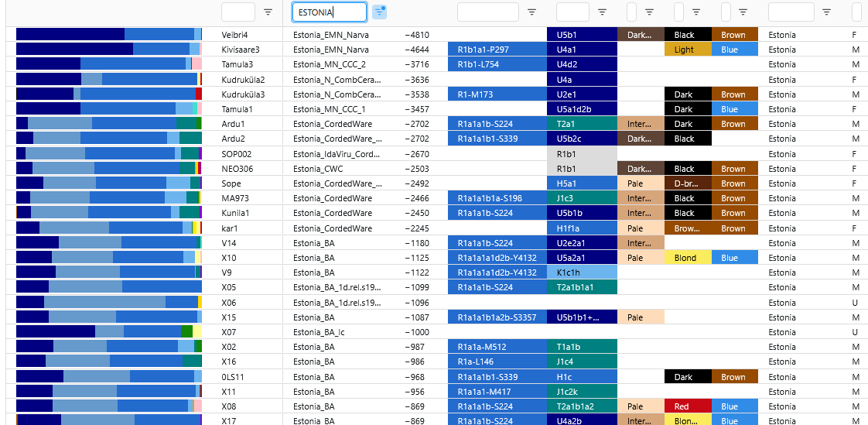868x425 pixels.
Task: Open filter icon for hair color column
Action: (x=696, y=12)
